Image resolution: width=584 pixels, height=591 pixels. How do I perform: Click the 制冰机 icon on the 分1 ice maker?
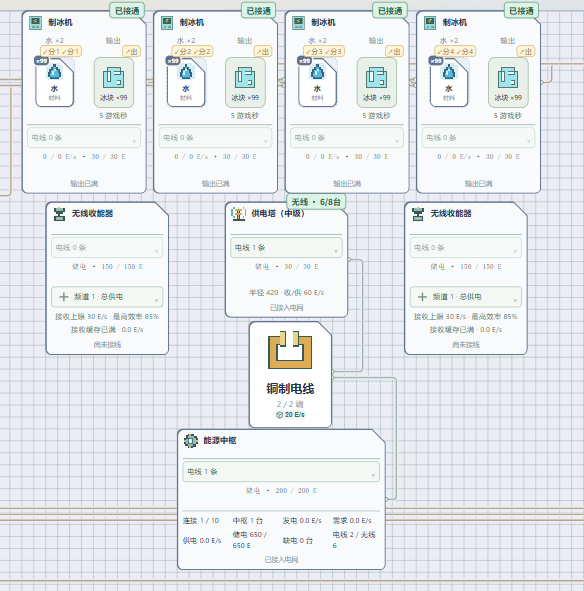click(36, 23)
